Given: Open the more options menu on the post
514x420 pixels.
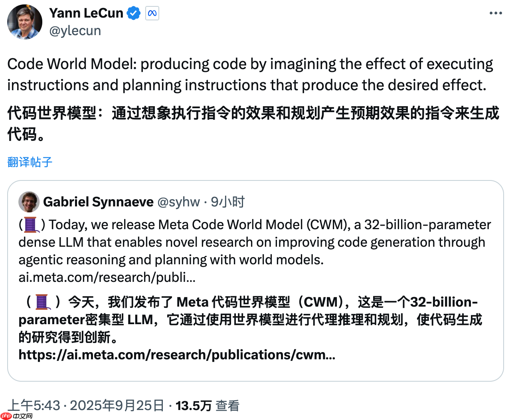Looking at the screenshot, I should click(496, 13).
